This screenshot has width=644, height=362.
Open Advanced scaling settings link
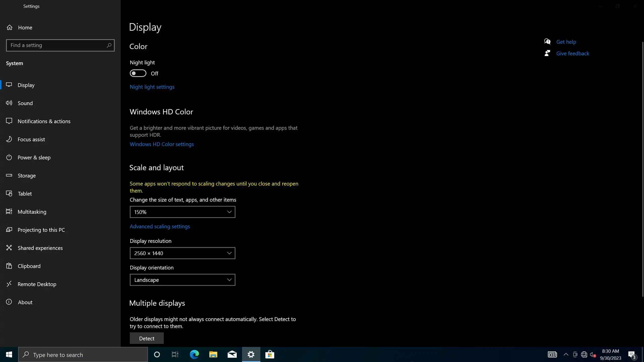(x=160, y=226)
